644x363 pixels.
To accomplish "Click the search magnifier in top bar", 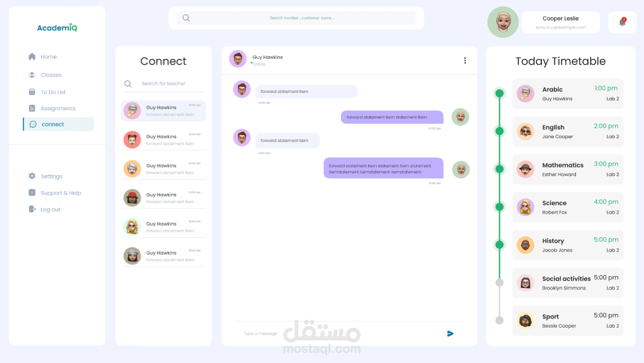I will 186,18.
